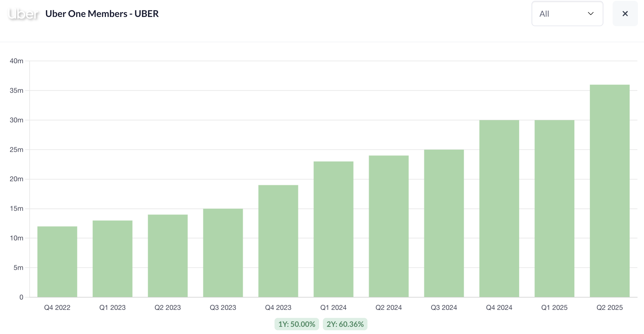Screen dimensions: 644x334
Task: Click the dropdown chevron arrow
Action: click(590, 14)
